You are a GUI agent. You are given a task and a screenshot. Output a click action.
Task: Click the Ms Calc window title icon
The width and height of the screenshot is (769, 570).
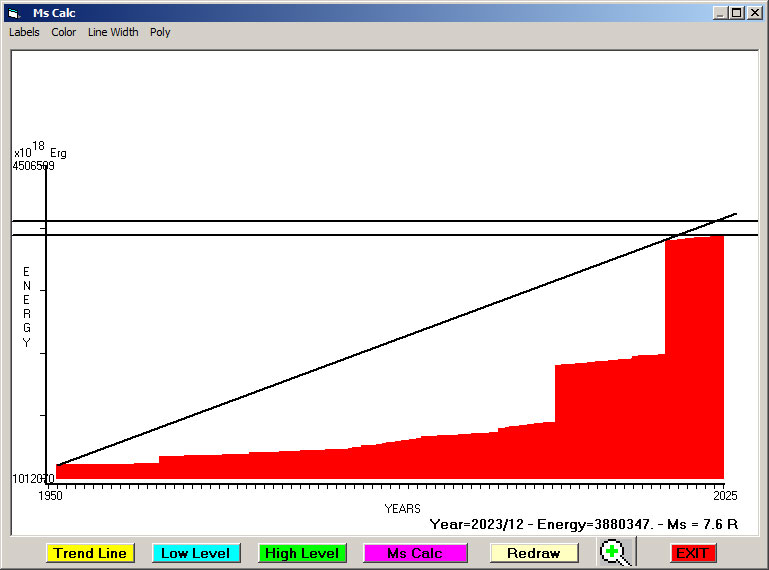pyautogui.click(x=13, y=13)
